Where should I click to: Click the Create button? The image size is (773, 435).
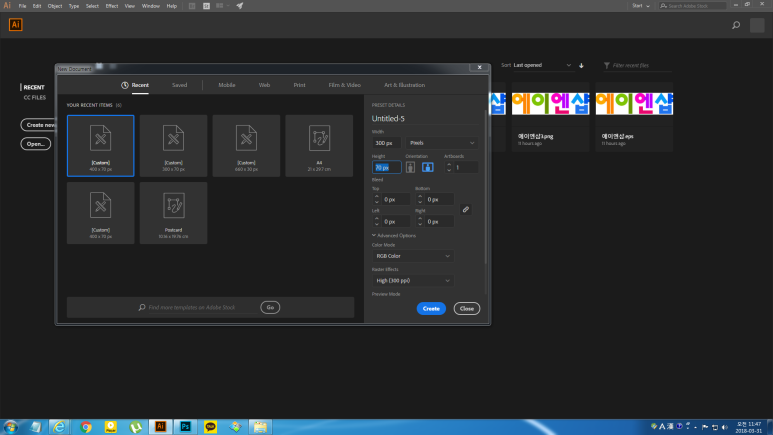click(431, 308)
